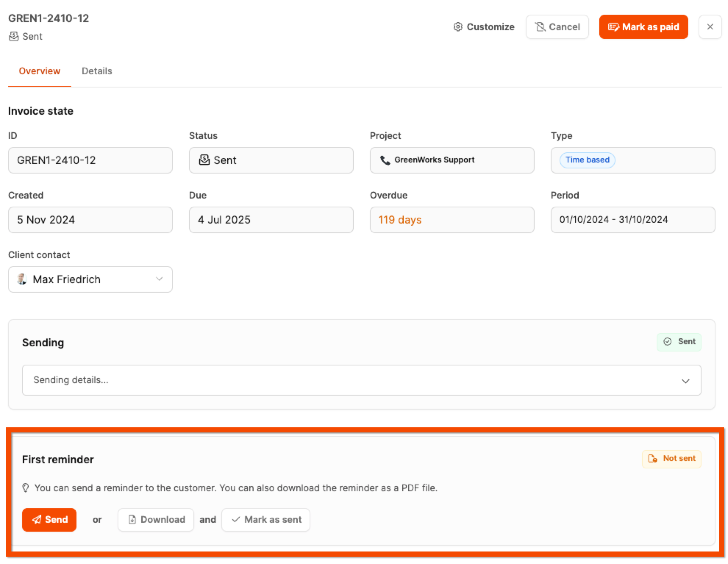Viewport: 728px width, 564px height.
Task: Click the Mark as paid icon
Action: pyautogui.click(x=613, y=27)
